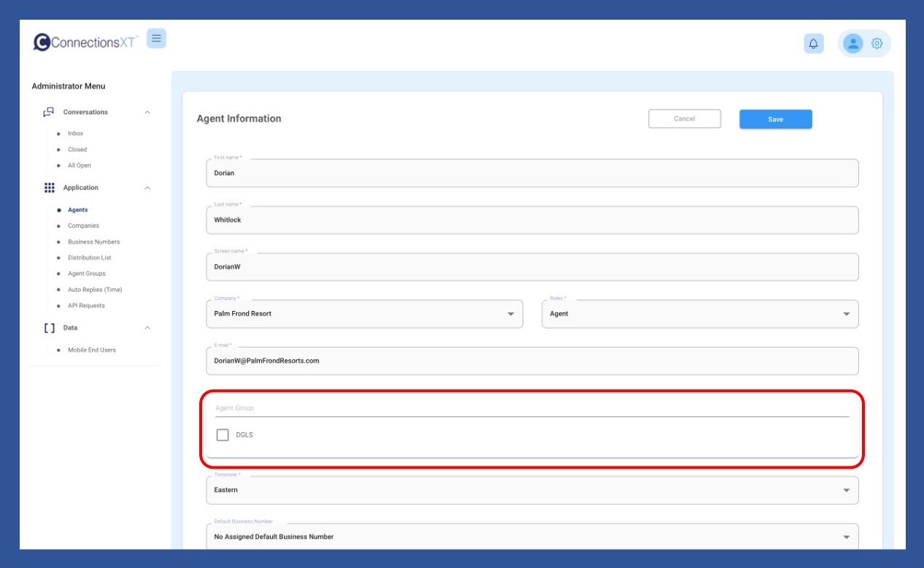Collapse the Conversations menu section
The width and height of the screenshot is (924, 568).
(147, 112)
